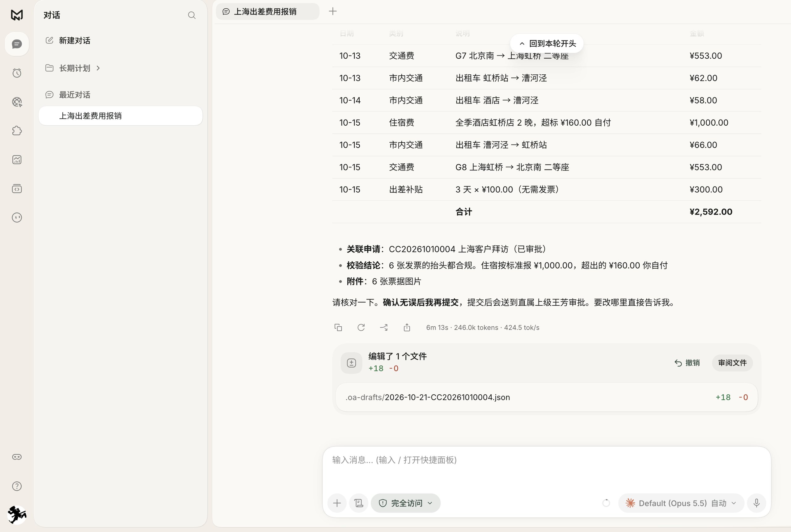The height and width of the screenshot is (532, 791).
Task: Open the chart analytics sidebar icon
Action: (x=17, y=159)
